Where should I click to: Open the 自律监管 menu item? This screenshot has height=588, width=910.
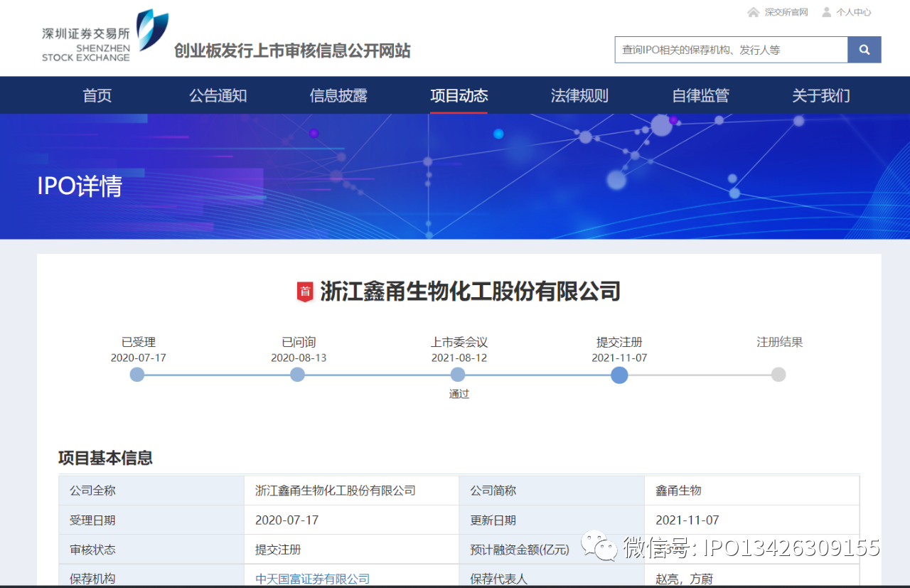pyautogui.click(x=700, y=95)
